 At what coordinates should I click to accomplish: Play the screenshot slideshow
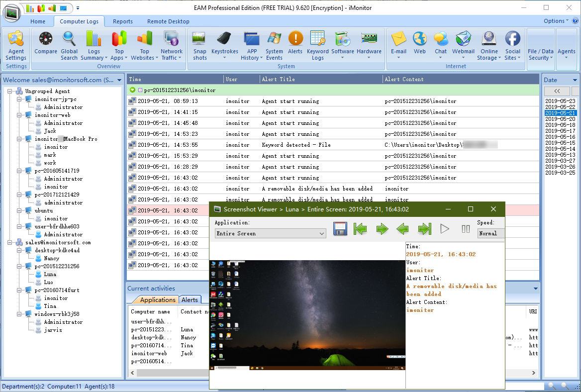[445, 229]
